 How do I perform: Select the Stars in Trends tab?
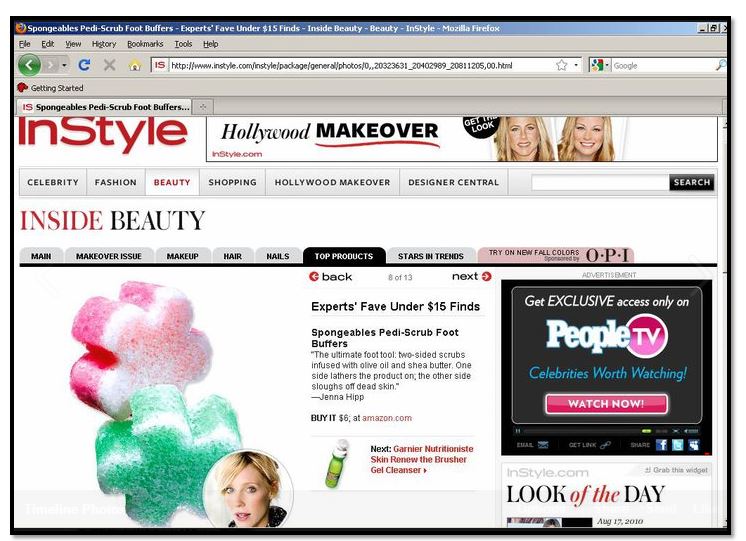point(431,256)
